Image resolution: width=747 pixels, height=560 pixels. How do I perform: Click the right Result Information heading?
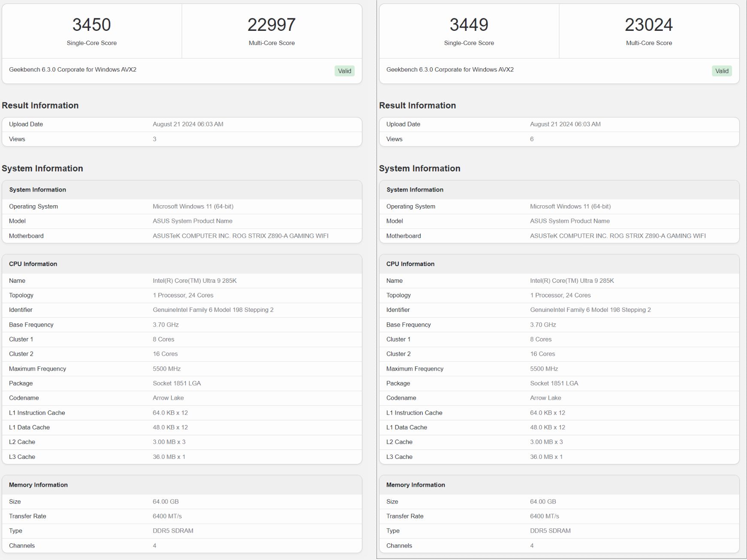tap(417, 105)
